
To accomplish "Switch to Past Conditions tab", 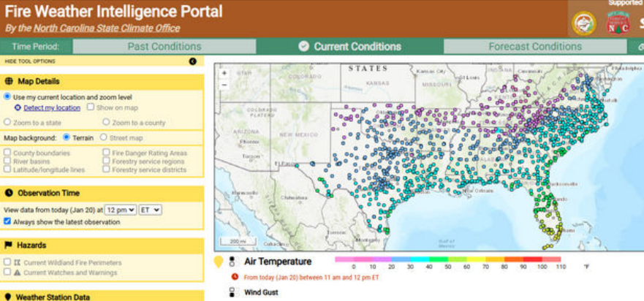I will pyautogui.click(x=164, y=47).
